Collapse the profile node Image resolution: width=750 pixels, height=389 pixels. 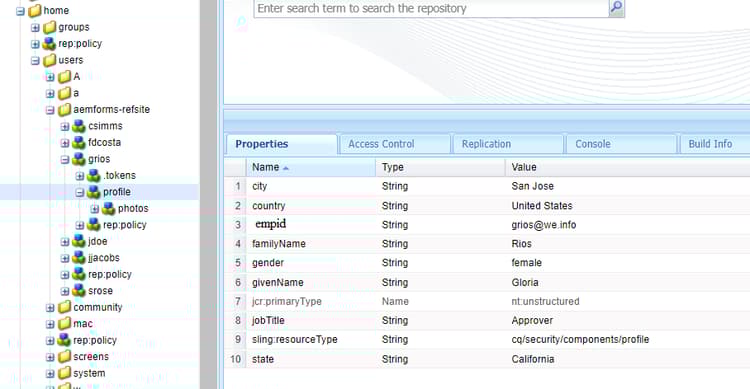coord(80,192)
